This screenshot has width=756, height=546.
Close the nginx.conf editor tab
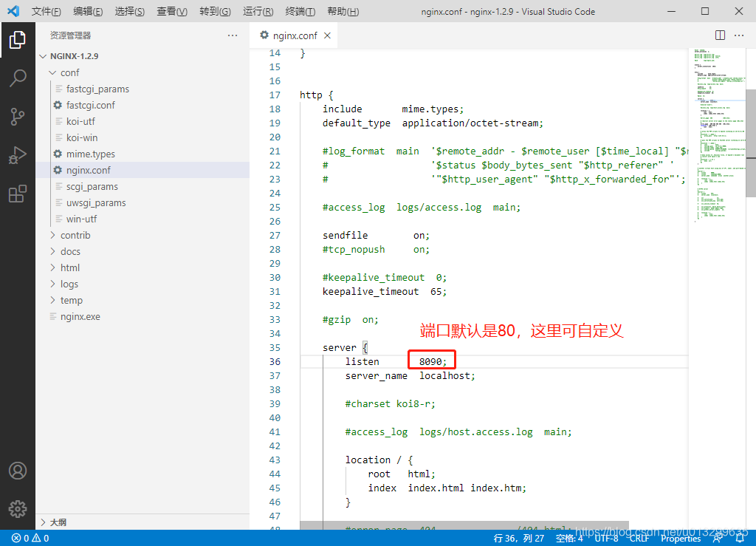[327, 35]
